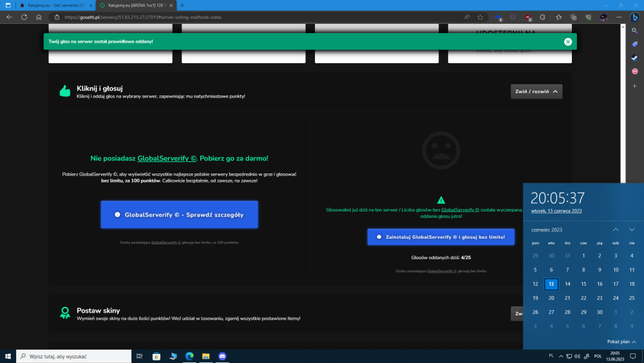Open sidebar Shopping tag icon
The image size is (644, 363).
coord(634,44)
